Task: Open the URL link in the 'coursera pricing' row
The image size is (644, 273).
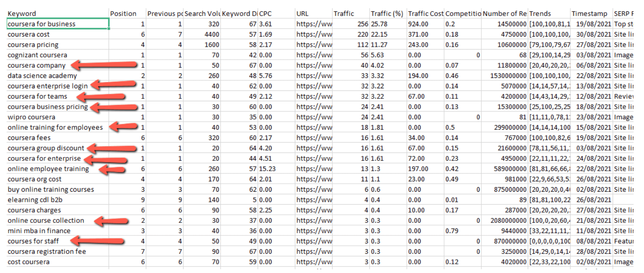Action: pyautogui.click(x=314, y=45)
